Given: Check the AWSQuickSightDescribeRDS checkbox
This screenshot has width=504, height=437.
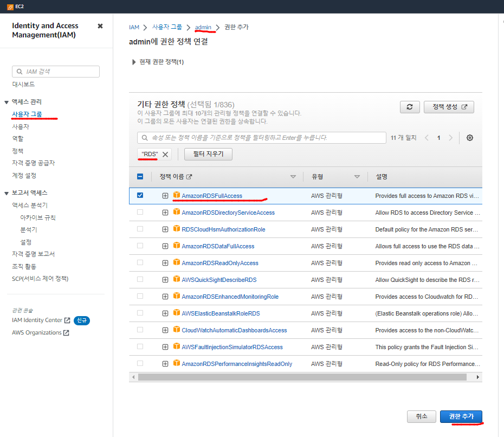Looking at the screenshot, I should pyautogui.click(x=140, y=279).
